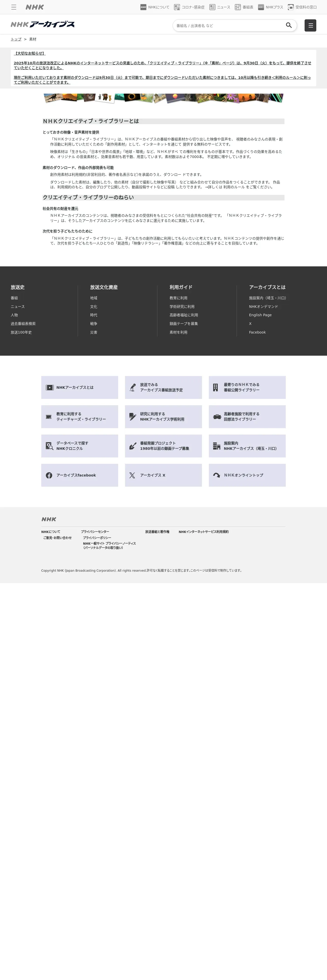Screen dimensions: 327x980
Task: Open ご意見・お問い合わせ link
Action: point(58,538)
